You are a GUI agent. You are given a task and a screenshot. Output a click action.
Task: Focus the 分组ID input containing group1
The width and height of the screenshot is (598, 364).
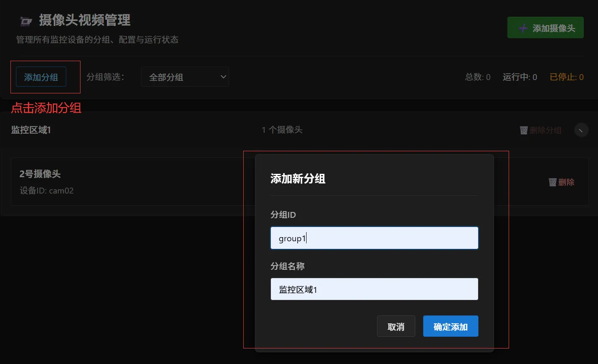pyautogui.click(x=374, y=238)
